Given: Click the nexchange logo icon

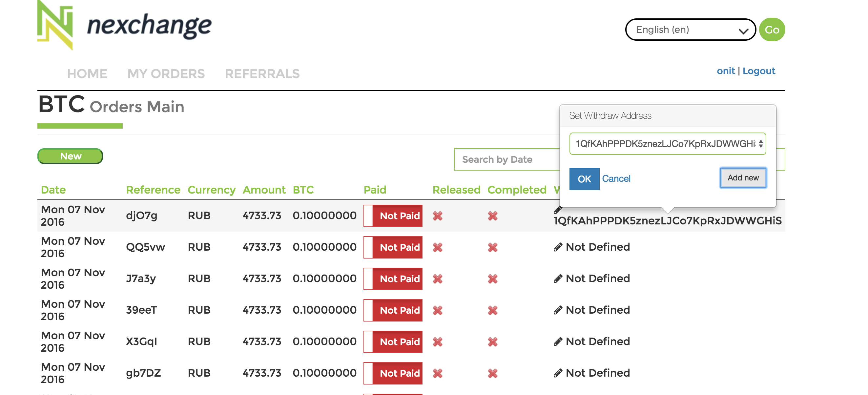Looking at the screenshot, I should [x=55, y=25].
